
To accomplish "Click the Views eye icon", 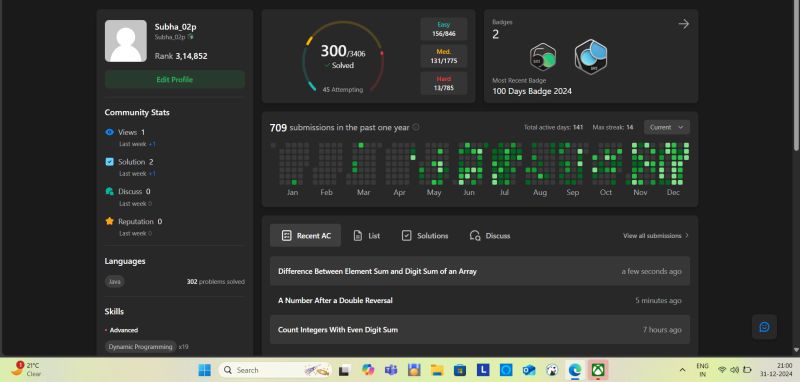I will coord(109,132).
